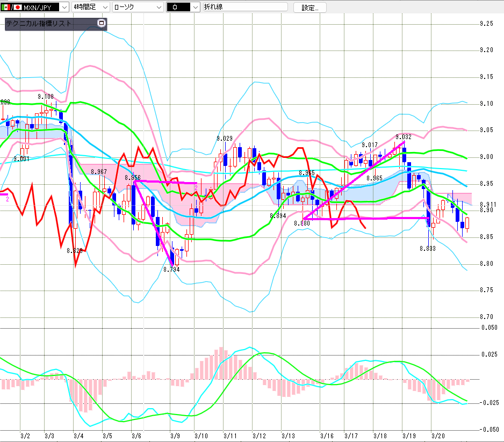Open the 4時間足 timeframe dropdown
Image resolution: width=504 pixels, height=442 pixels.
point(104,8)
